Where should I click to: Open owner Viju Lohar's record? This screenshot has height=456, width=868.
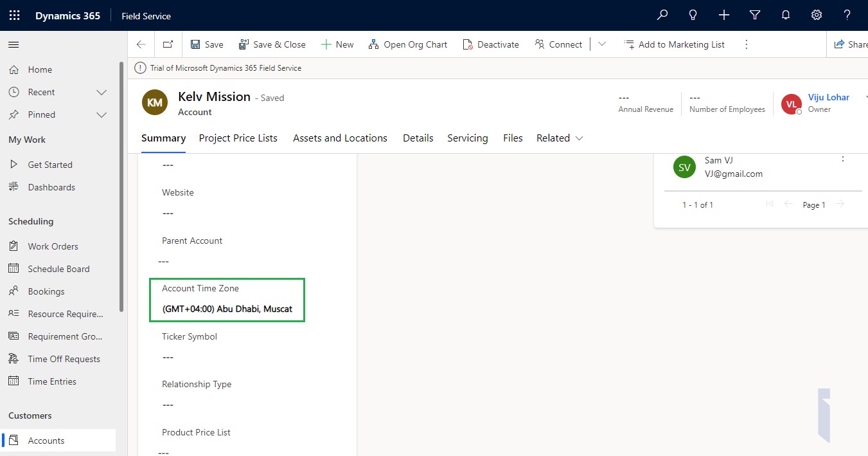[828, 97]
